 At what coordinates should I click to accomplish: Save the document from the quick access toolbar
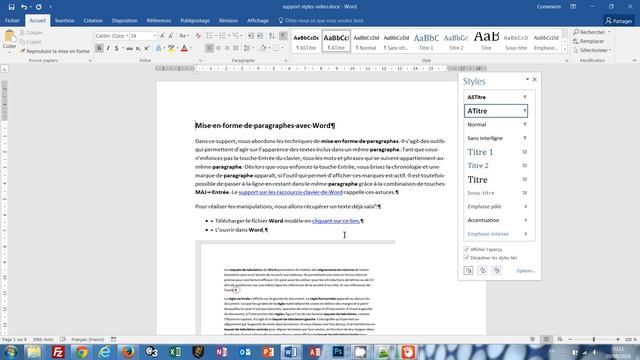[11, 7]
